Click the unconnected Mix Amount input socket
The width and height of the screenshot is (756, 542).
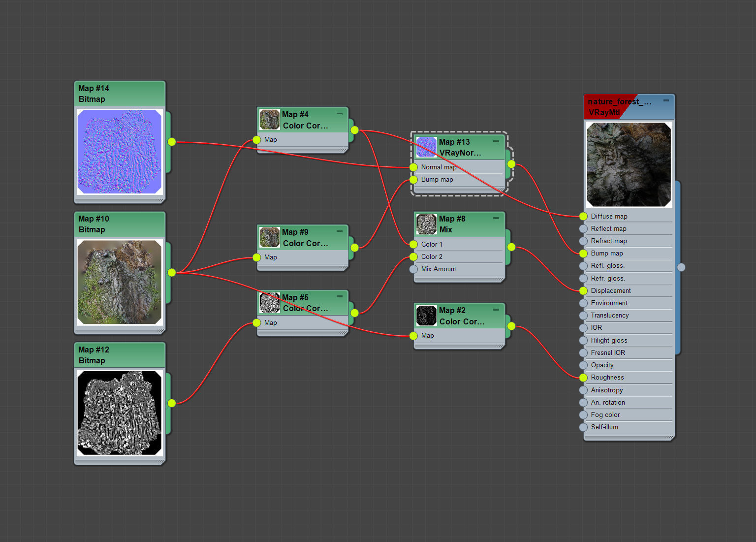413,269
